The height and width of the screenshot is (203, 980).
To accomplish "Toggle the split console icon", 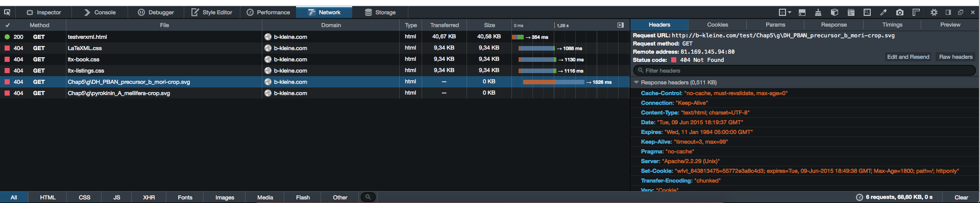I will coord(802,12).
